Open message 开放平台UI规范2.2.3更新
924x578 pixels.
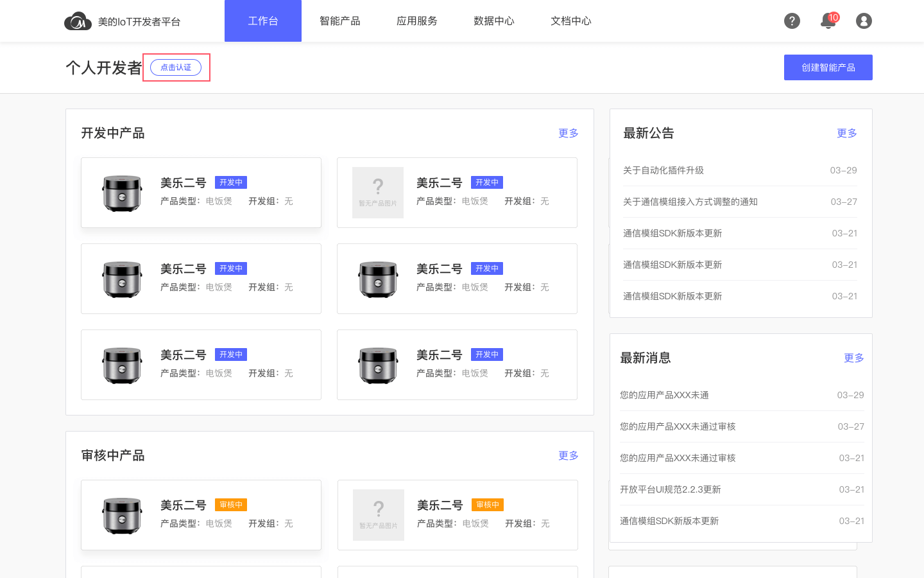[671, 489]
